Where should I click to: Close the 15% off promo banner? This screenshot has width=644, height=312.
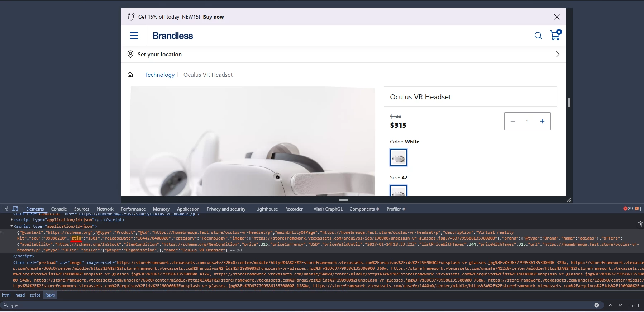coord(557,17)
